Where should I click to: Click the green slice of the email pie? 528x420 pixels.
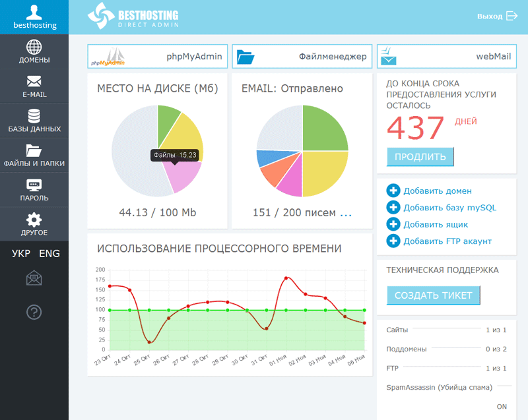(321, 131)
